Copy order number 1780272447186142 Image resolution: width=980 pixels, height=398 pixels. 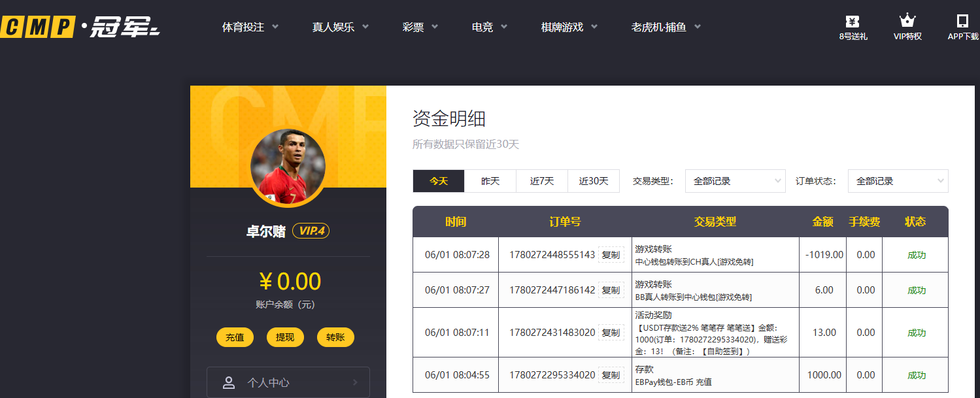click(611, 290)
